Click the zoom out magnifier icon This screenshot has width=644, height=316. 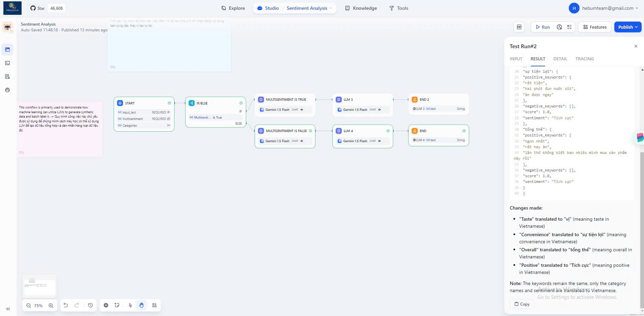[x=29, y=306]
